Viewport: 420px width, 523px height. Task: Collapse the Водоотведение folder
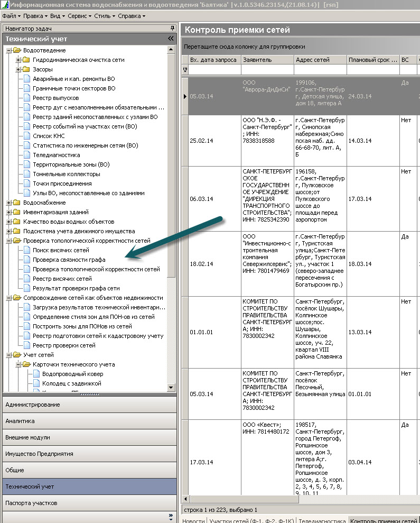tap(9, 50)
